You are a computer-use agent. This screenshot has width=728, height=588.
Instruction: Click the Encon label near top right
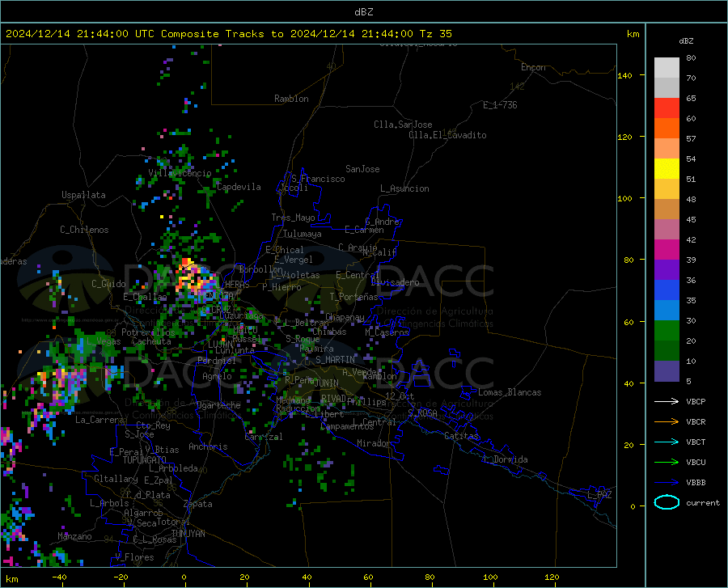(x=533, y=67)
